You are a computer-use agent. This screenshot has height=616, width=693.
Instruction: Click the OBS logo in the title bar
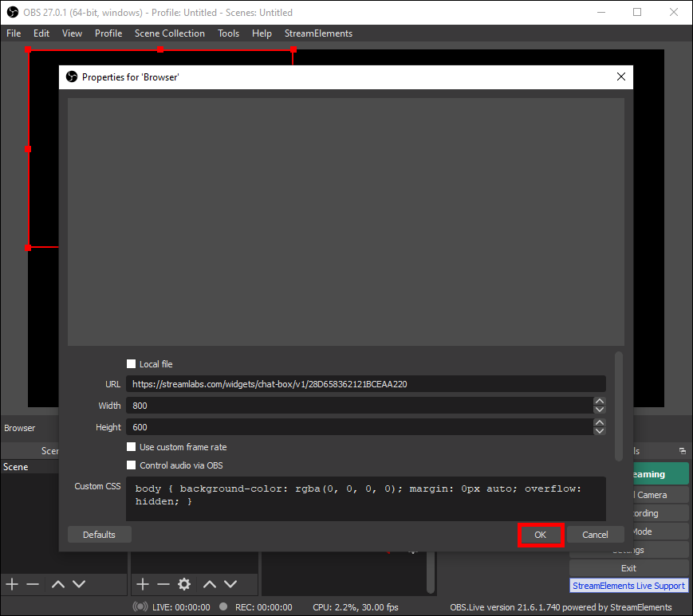(13, 12)
